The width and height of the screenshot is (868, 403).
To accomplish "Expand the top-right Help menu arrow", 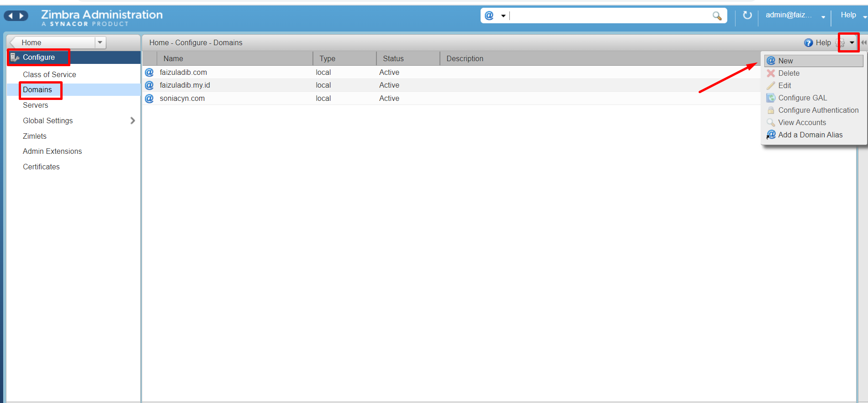I will pyautogui.click(x=865, y=17).
